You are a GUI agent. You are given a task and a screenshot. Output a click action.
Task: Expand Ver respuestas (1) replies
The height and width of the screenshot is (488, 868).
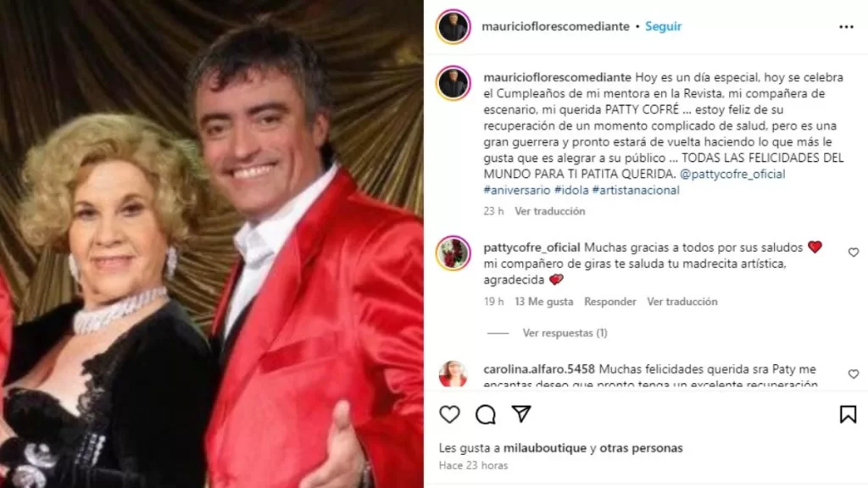[565, 333]
